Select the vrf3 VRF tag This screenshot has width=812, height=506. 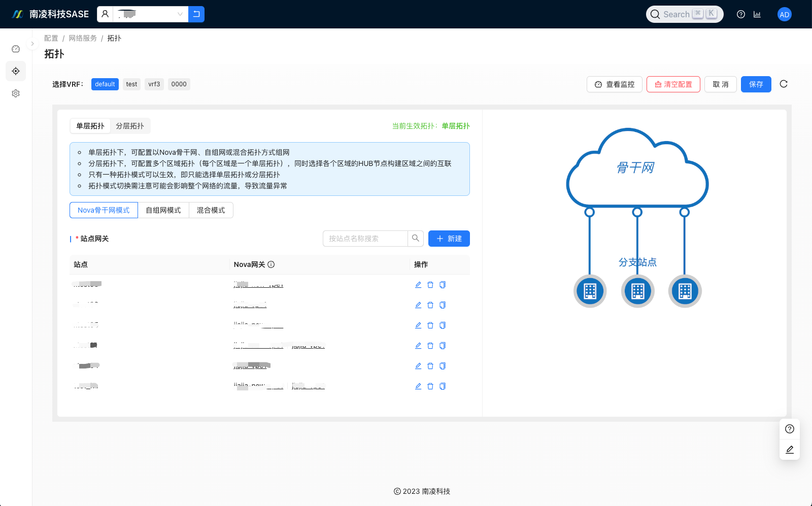coord(154,84)
